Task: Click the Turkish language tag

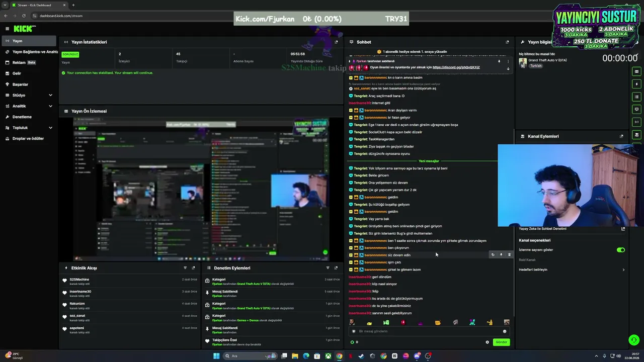Action: click(535, 66)
